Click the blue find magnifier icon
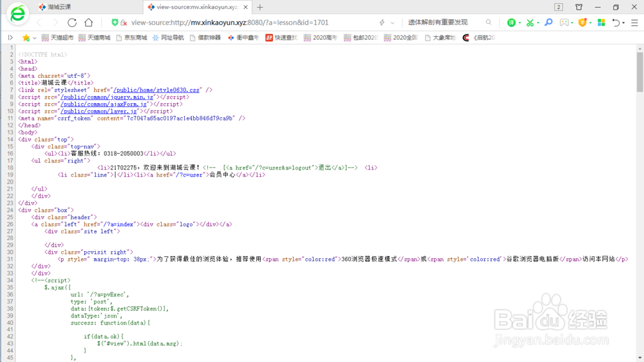 [548, 23]
